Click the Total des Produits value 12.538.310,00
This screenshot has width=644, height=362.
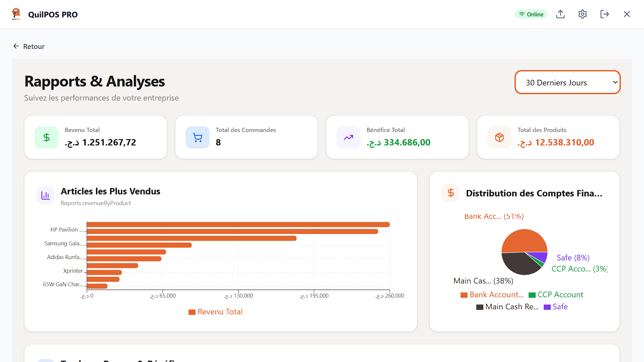pos(556,142)
